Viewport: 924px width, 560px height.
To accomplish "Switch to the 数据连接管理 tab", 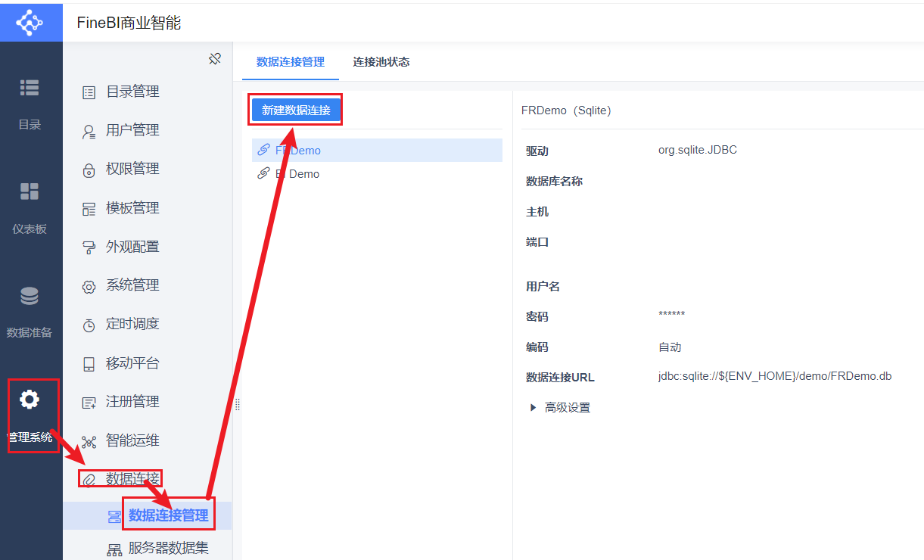I will pos(291,62).
